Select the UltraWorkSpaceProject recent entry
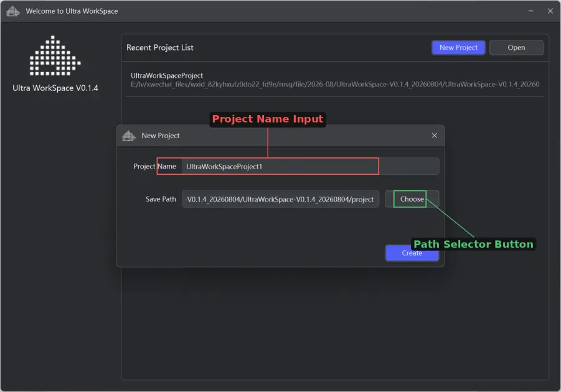The height and width of the screenshot is (392, 561). click(334, 80)
